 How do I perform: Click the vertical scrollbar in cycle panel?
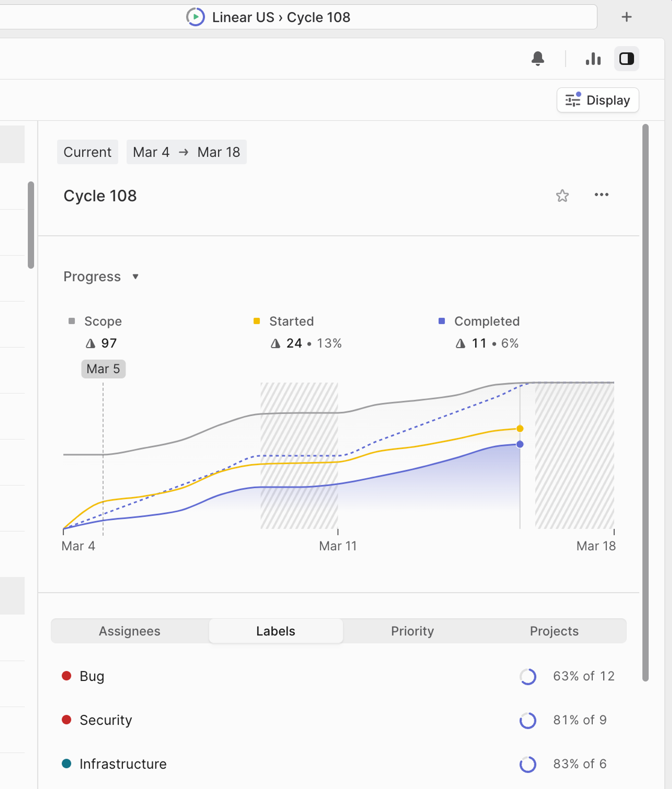(645, 402)
